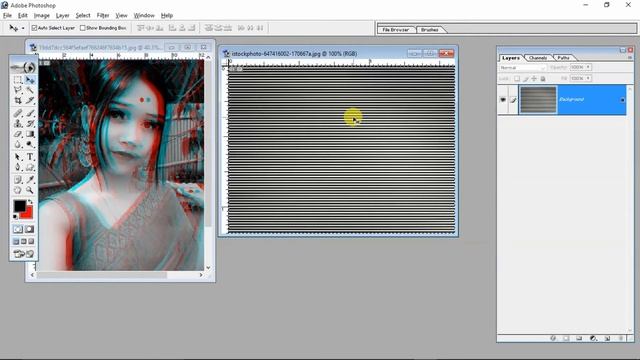The width and height of the screenshot is (640, 360).
Task: Toggle Lock all padlock icon
Action: 543,78
